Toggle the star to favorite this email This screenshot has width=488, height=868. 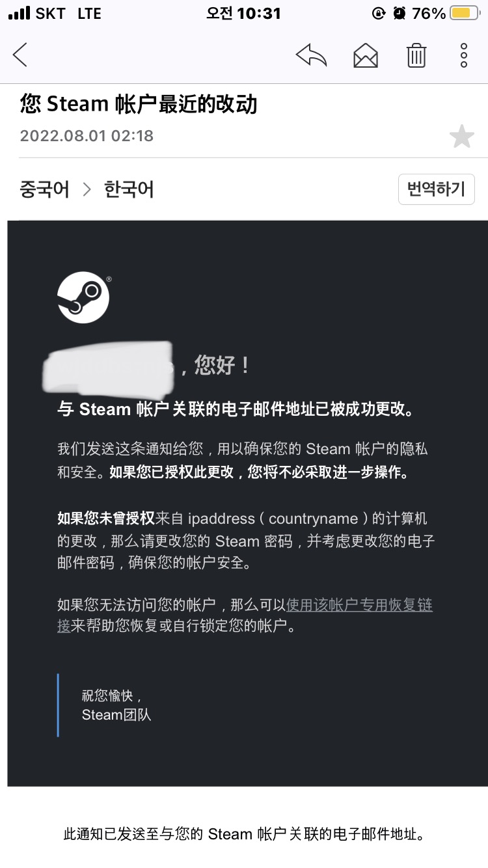[x=462, y=137]
